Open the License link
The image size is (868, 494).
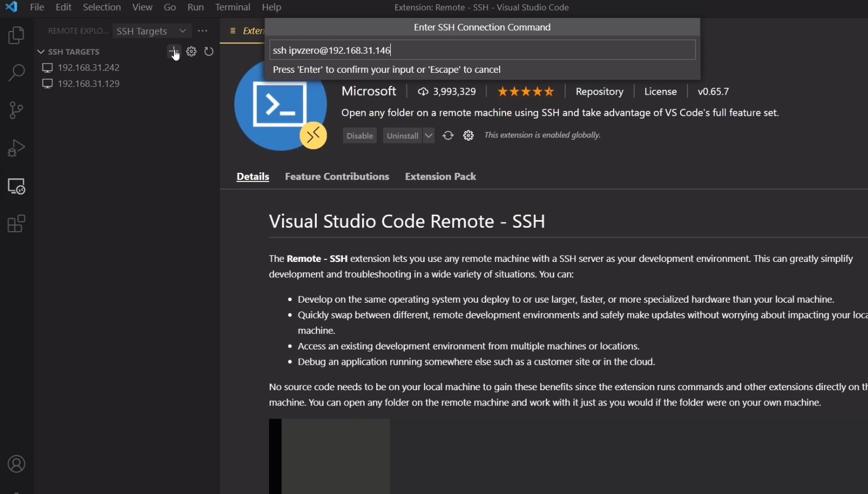pos(660,91)
